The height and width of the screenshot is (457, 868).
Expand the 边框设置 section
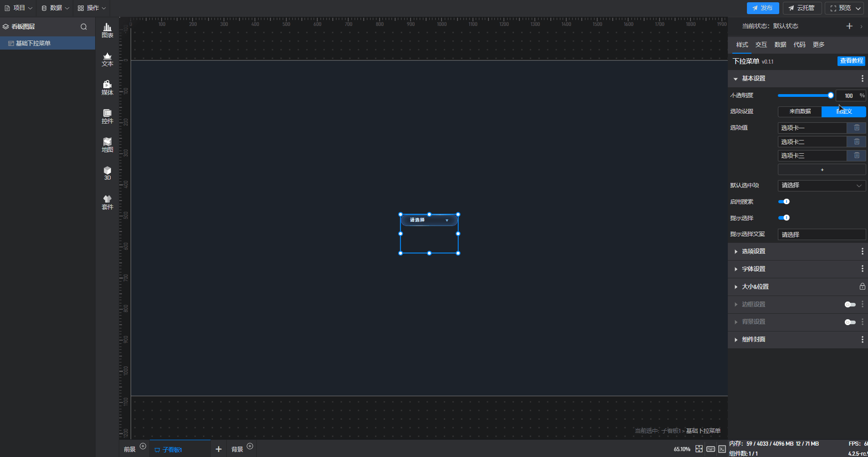click(736, 305)
